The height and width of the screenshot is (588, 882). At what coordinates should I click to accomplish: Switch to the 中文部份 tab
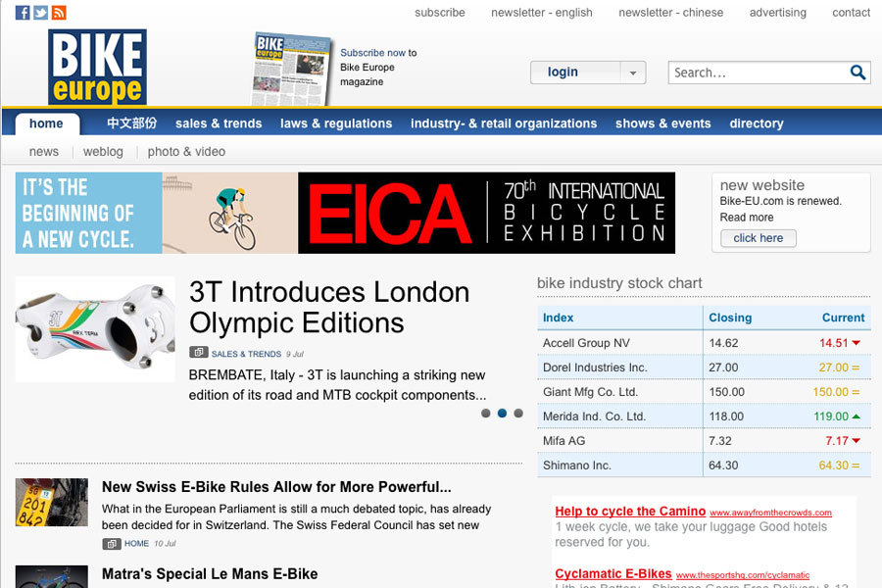(127, 123)
